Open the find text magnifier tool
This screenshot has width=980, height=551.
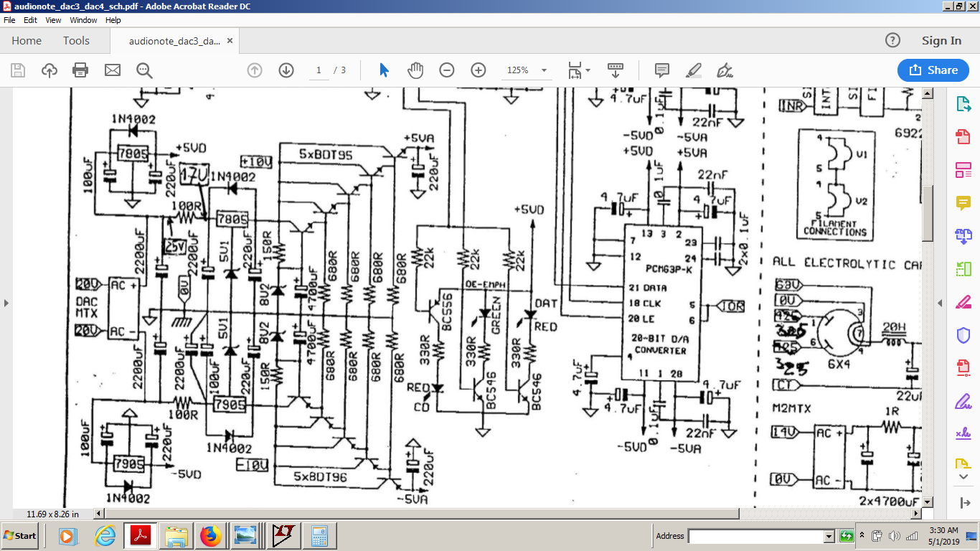tap(144, 70)
